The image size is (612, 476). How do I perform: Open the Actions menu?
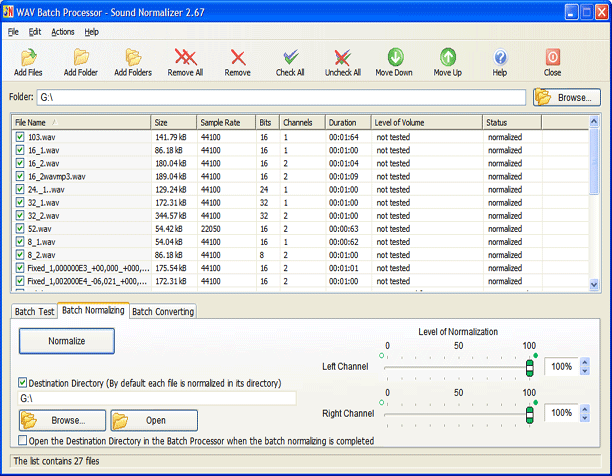(x=63, y=32)
